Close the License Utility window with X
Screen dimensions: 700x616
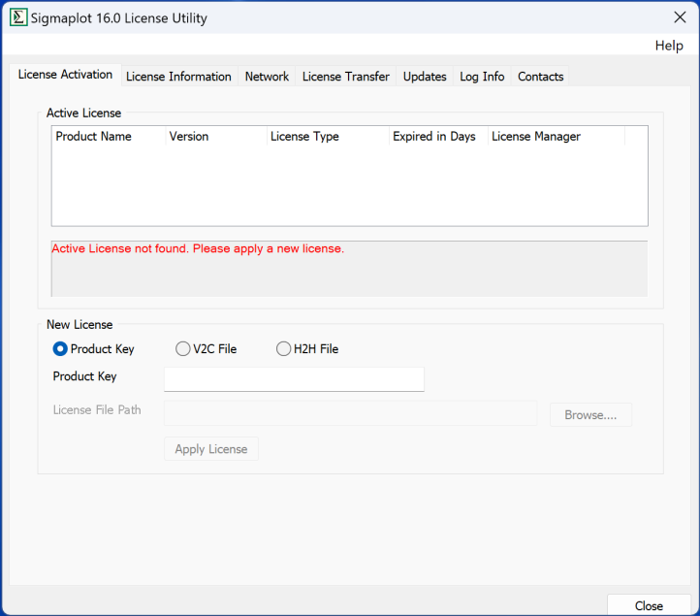(680, 17)
